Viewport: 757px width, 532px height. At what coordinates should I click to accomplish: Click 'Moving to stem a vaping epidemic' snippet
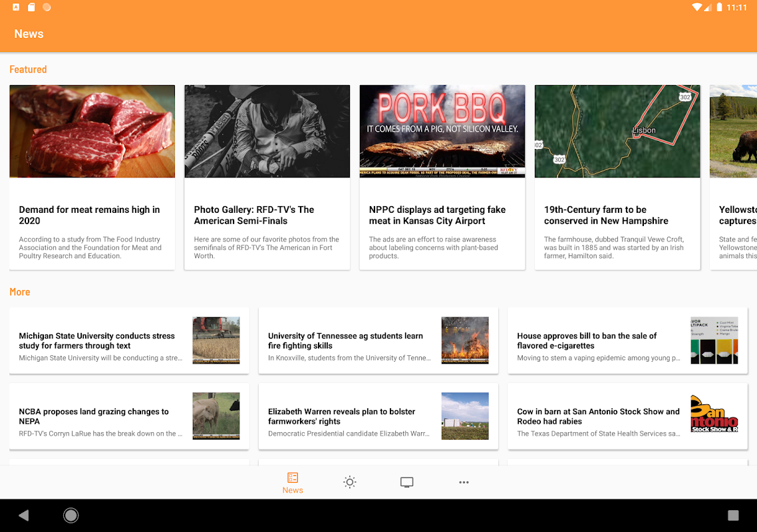tap(599, 358)
